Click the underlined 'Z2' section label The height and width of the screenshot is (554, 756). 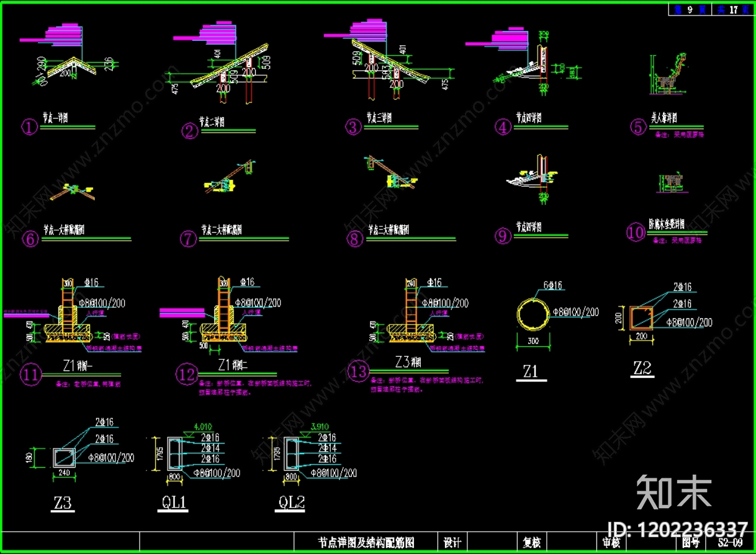tap(642, 369)
